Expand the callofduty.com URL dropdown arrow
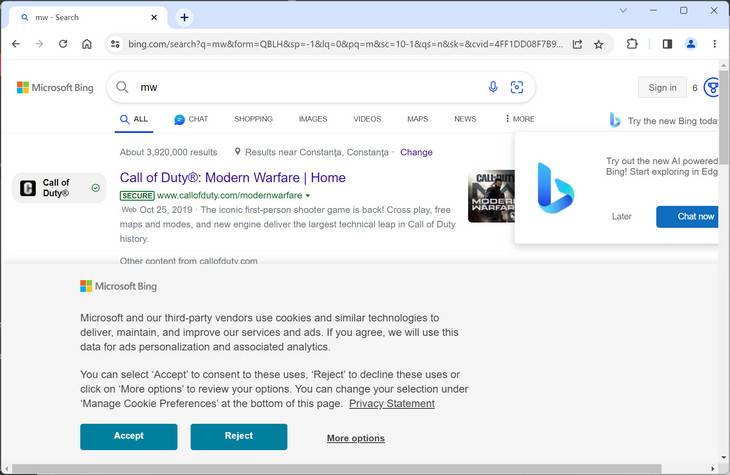The image size is (730, 475). tap(308, 195)
